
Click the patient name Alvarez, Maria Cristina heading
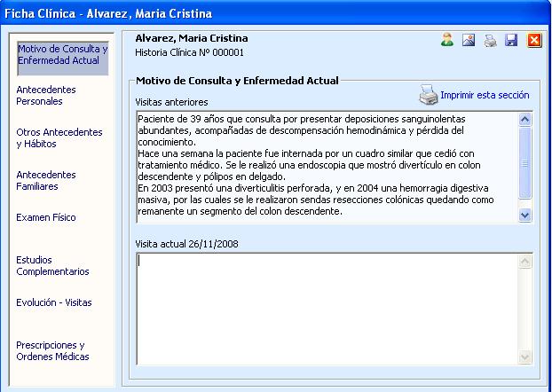pos(192,38)
